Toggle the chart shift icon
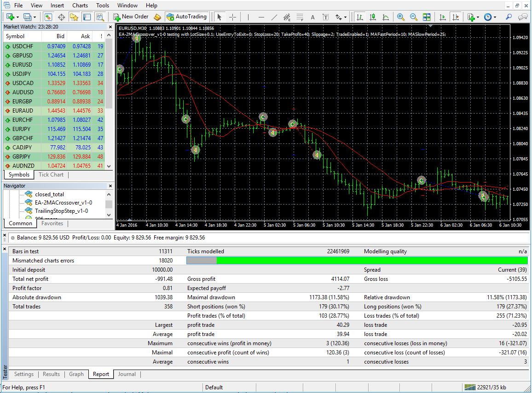The image size is (532, 393). click(x=455, y=17)
